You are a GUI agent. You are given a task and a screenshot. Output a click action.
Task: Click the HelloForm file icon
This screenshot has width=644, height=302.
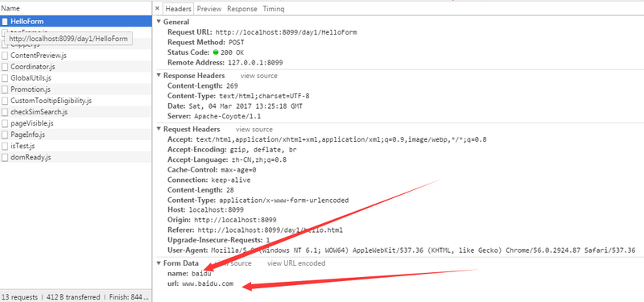[5, 22]
